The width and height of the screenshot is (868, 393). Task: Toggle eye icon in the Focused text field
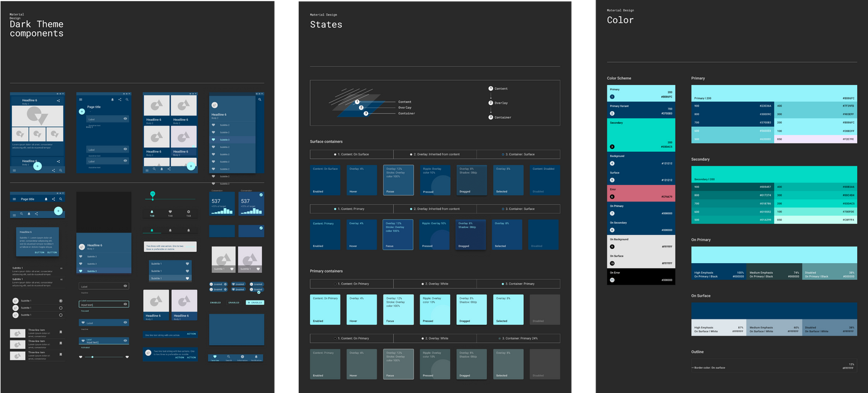click(x=125, y=304)
